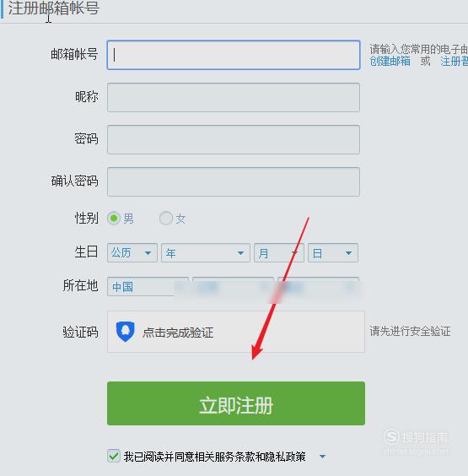The height and width of the screenshot is (476, 468).
Task: Focus the 昵称 nickname input field
Action: point(234,97)
